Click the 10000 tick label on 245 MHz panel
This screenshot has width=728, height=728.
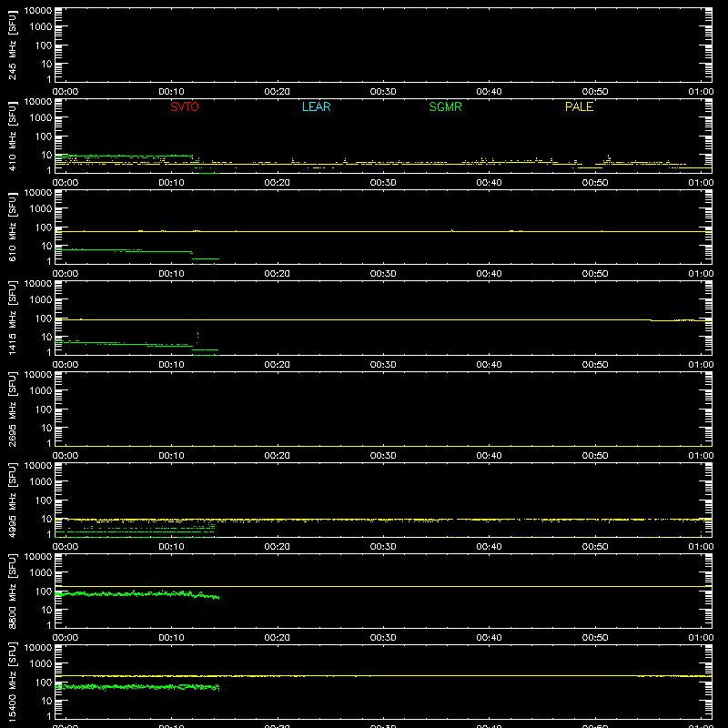click(38, 11)
